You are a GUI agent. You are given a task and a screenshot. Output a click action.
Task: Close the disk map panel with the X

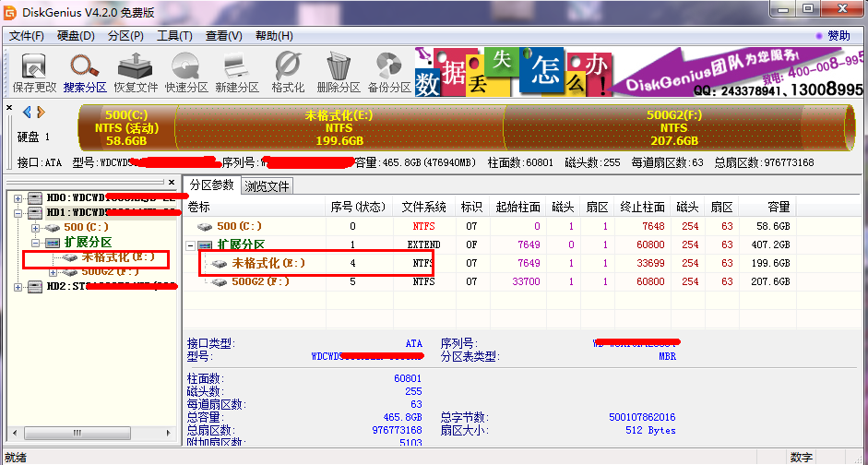(9, 107)
